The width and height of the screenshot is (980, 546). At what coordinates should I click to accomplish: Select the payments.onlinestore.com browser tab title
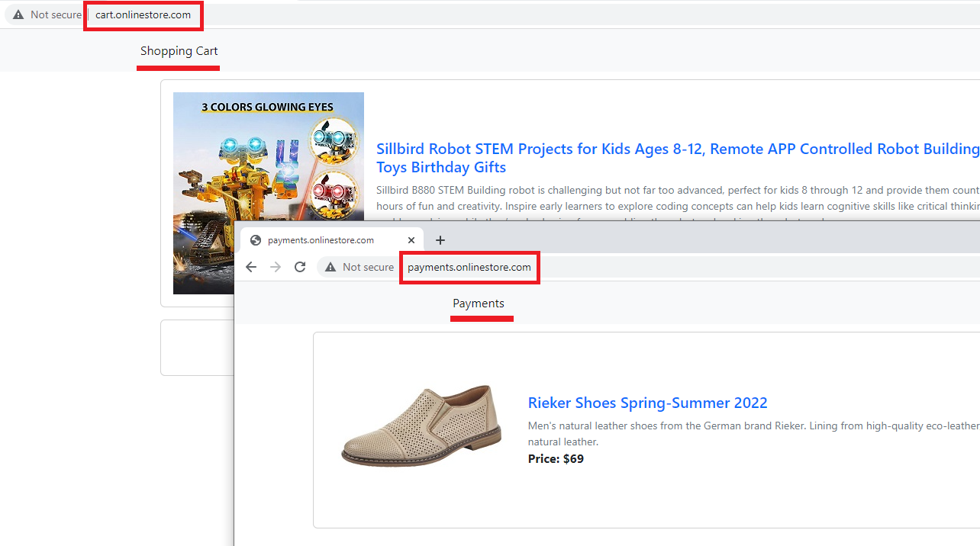coord(321,240)
